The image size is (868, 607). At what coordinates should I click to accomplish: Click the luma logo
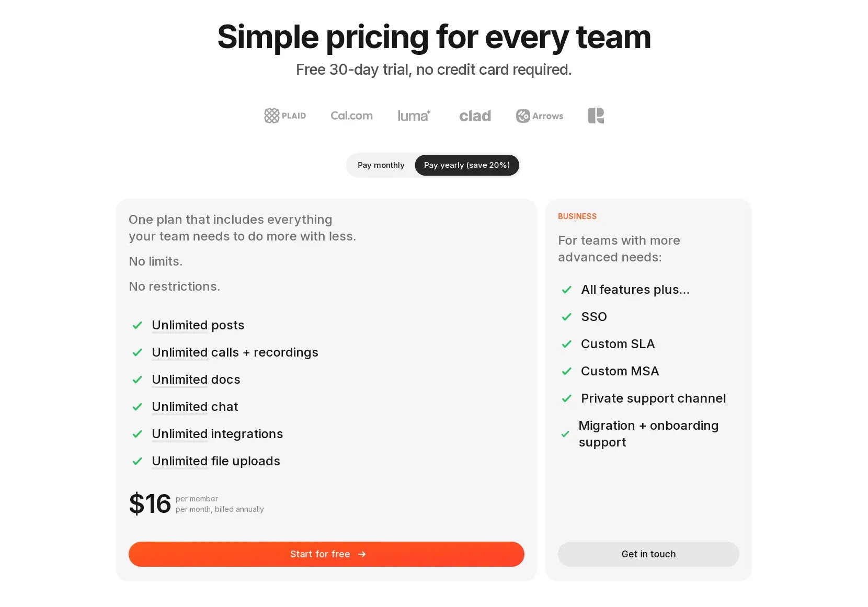point(414,116)
